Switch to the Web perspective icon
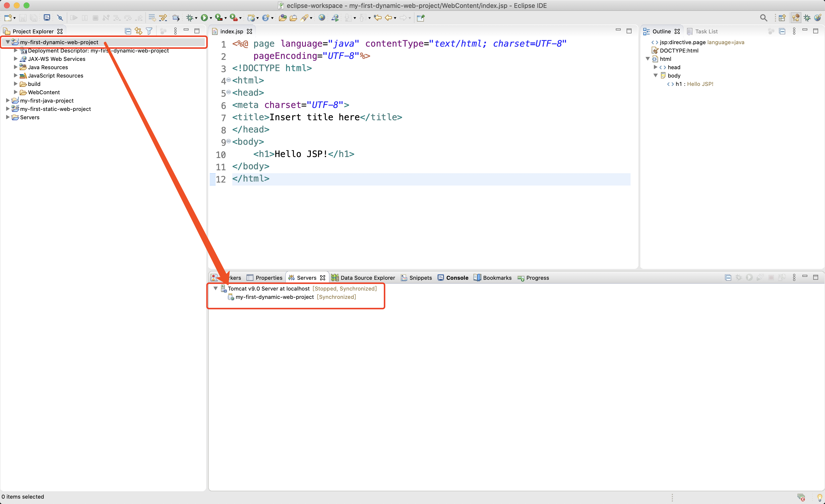 point(818,18)
